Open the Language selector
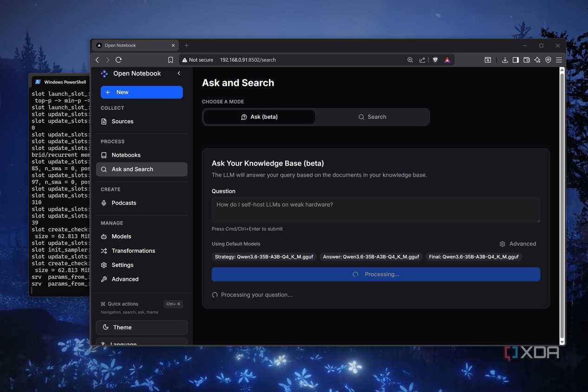The width and height of the screenshot is (588, 392). pos(142,342)
